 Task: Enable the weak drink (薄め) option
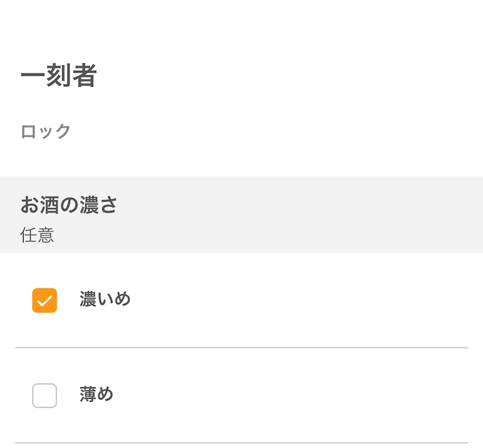coord(45,395)
